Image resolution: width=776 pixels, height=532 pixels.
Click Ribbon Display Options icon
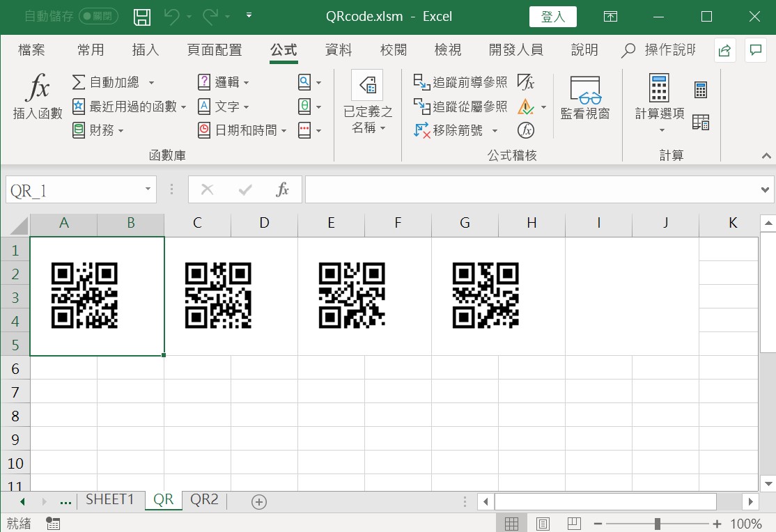[x=611, y=17]
